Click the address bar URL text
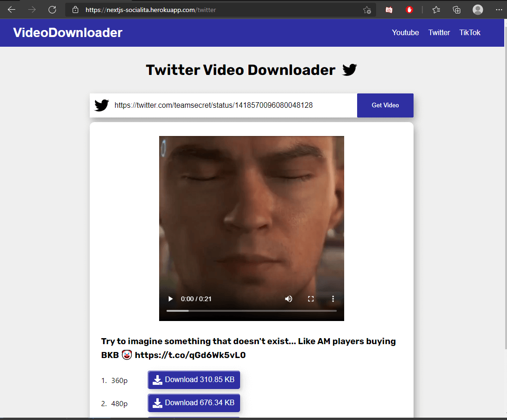 151,10
